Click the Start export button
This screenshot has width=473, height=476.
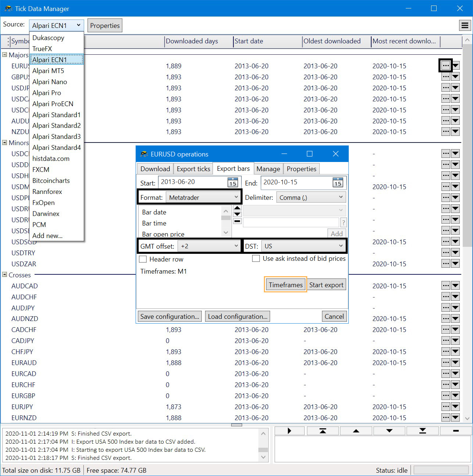pyautogui.click(x=326, y=285)
